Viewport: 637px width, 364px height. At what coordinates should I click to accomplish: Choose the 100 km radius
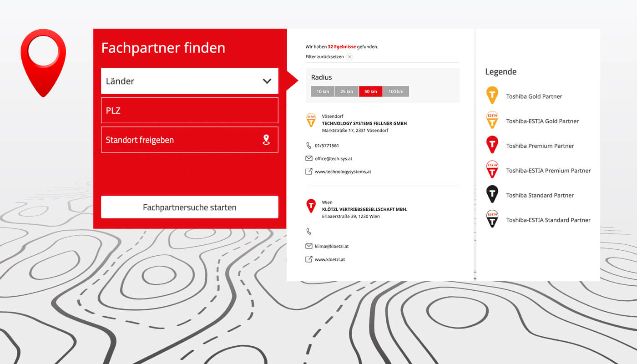pyautogui.click(x=396, y=91)
